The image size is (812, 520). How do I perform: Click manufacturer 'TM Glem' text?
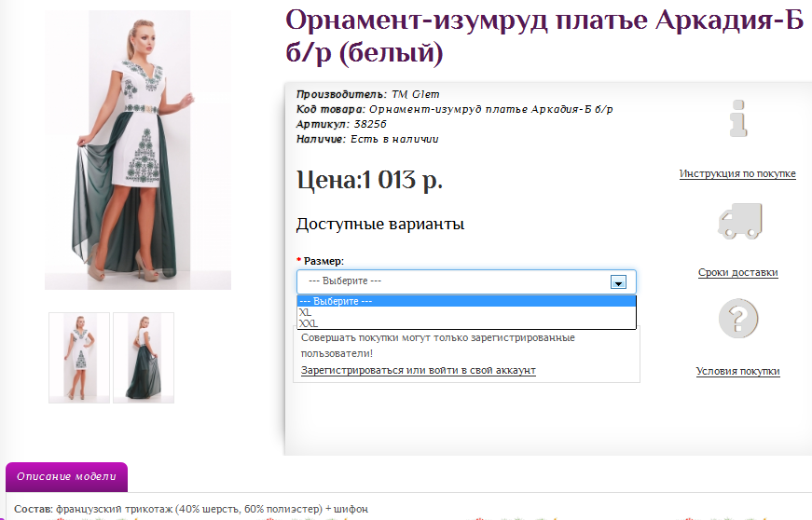(415, 94)
